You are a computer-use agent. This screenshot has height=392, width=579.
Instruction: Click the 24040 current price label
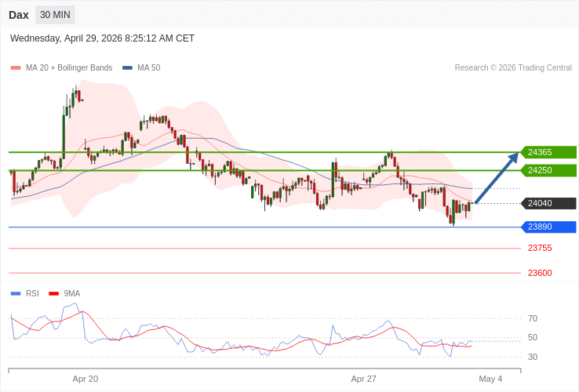549,203
